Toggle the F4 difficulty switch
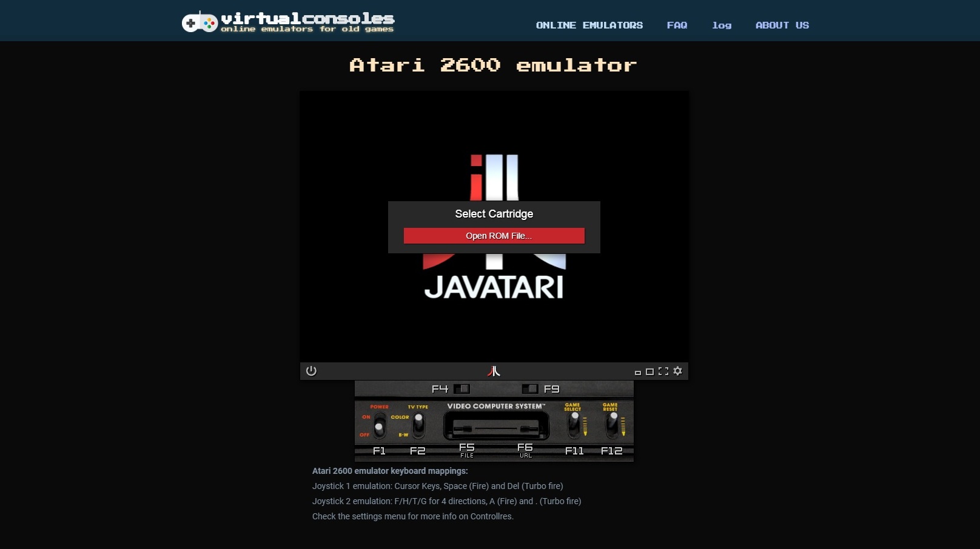The height and width of the screenshot is (549, 980). pos(461,389)
